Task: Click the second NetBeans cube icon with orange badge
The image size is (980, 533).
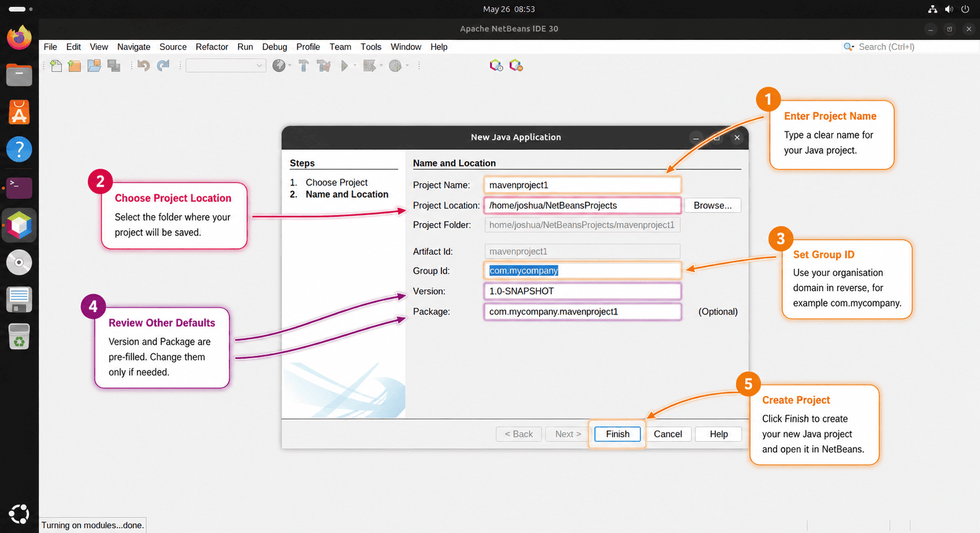Action: coord(516,66)
